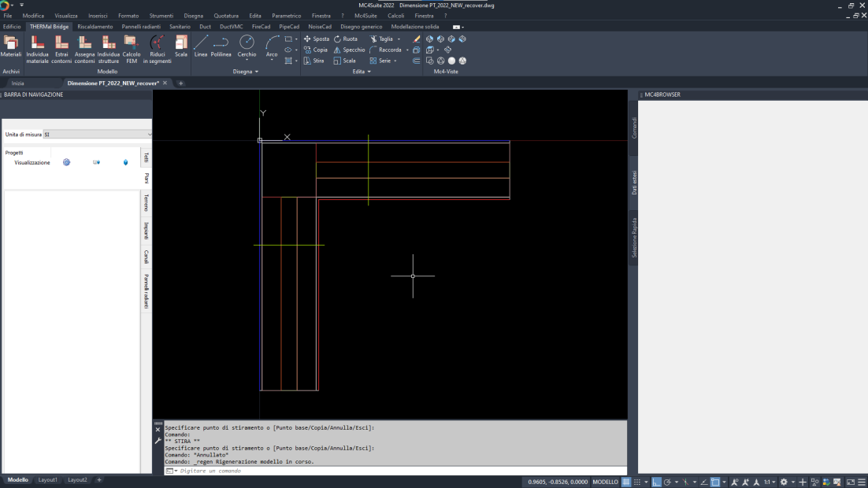Click the Copia edit command
Image resolution: width=868 pixels, height=488 pixels.
316,50
